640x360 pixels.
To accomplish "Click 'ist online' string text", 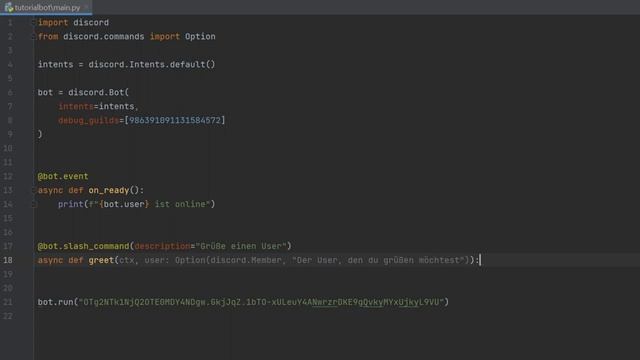I will pos(180,204).
